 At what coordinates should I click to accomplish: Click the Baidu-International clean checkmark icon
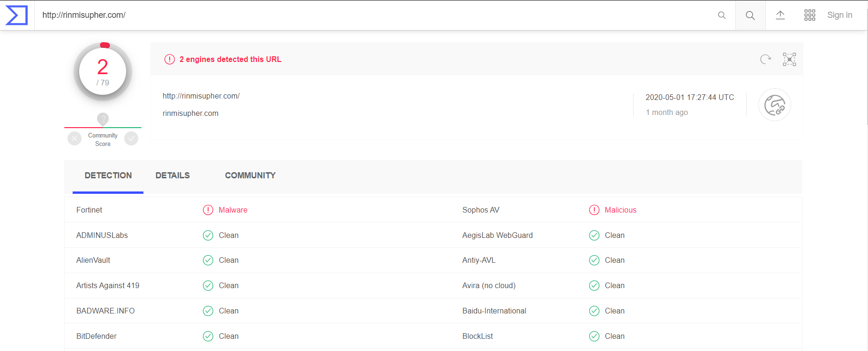point(594,311)
